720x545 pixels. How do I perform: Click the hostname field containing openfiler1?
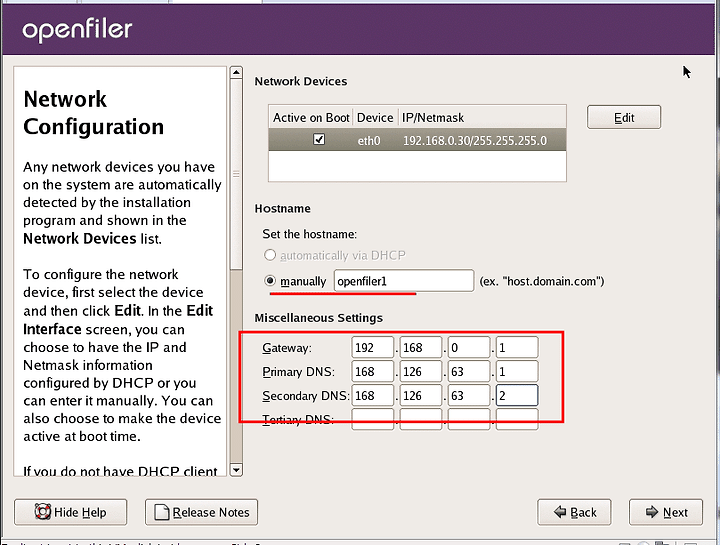(x=404, y=281)
